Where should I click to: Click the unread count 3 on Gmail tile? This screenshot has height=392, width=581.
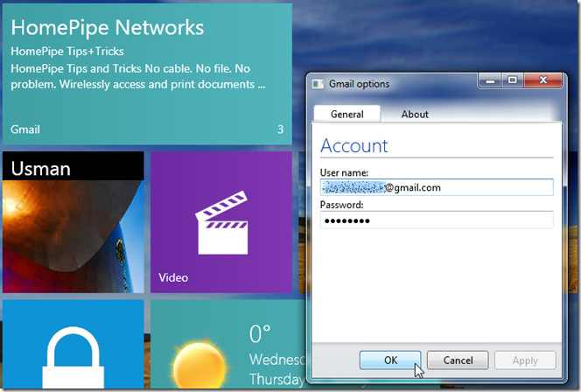pyautogui.click(x=281, y=129)
